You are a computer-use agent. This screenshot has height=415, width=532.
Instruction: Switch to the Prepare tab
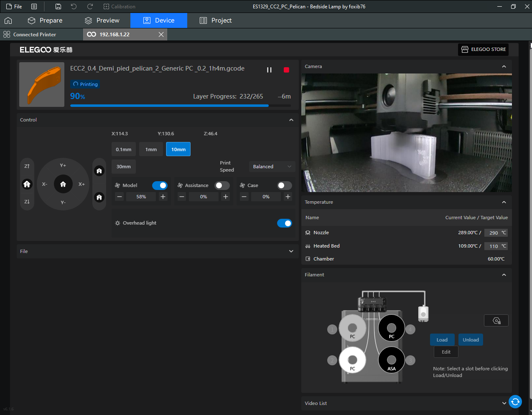(x=45, y=20)
